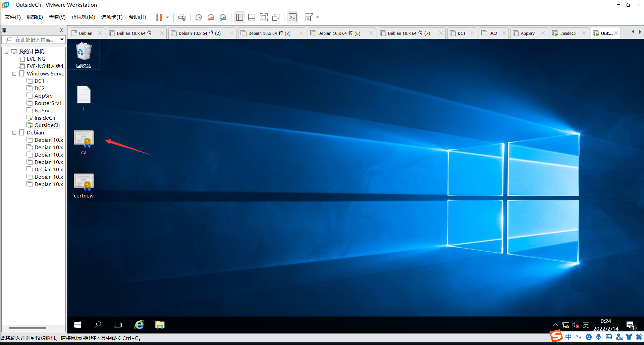Collapse the Debian folder in library
The width and height of the screenshot is (644, 345).
[x=14, y=133]
